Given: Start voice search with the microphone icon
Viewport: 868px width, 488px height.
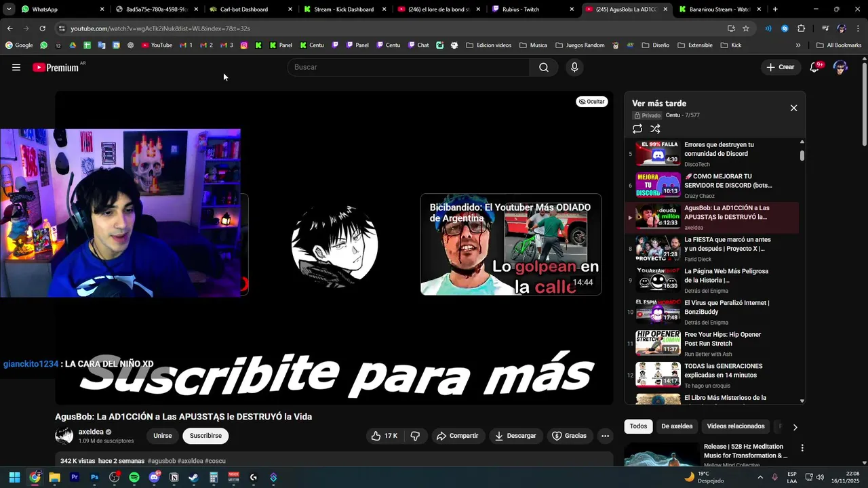Looking at the screenshot, I should [574, 67].
